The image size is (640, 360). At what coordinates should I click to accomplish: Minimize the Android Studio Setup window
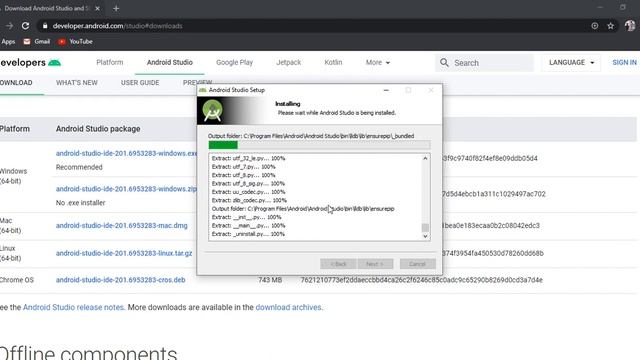(386, 90)
